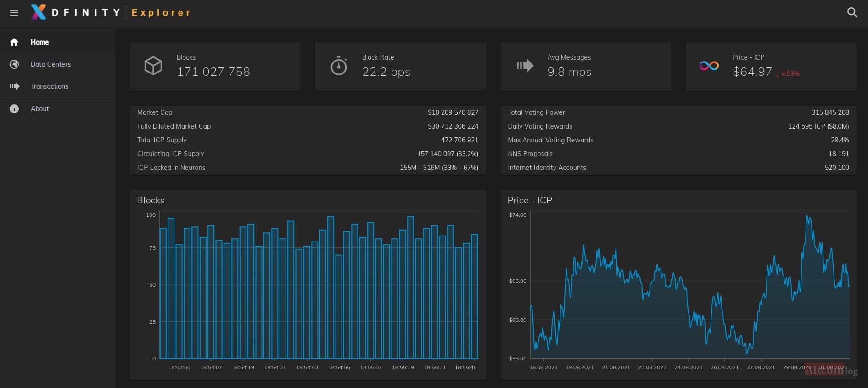Click the Data Centers globe icon
The width and height of the screenshot is (868, 388).
coord(14,64)
